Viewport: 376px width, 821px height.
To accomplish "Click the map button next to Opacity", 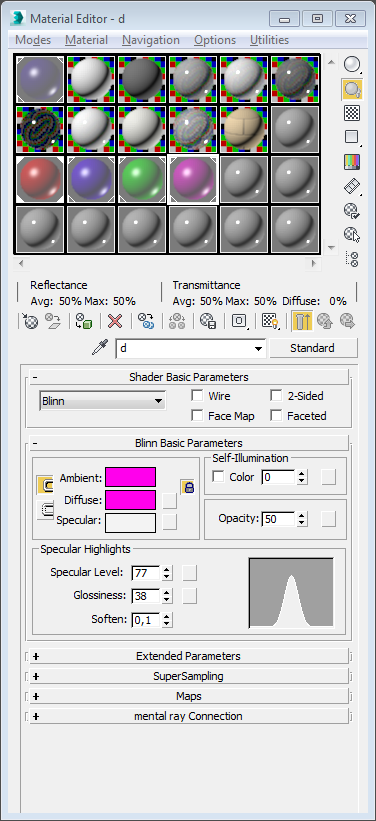I will pyautogui.click(x=328, y=519).
